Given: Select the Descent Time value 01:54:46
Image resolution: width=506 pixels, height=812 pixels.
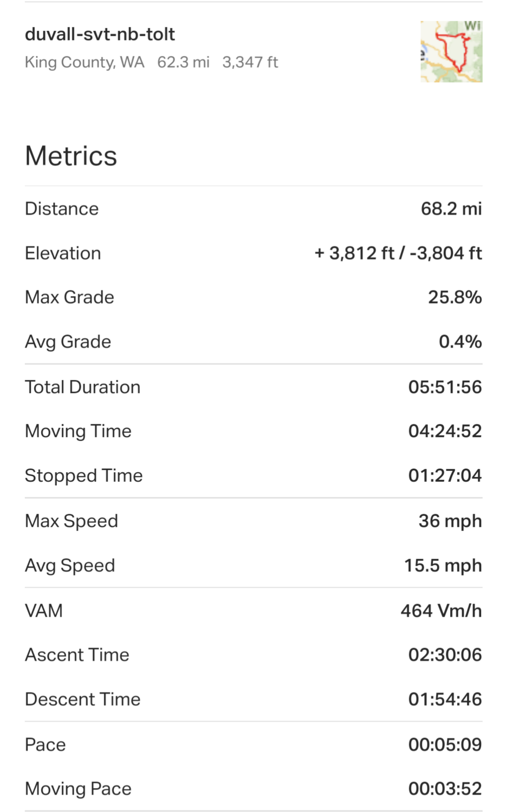Looking at the screenshot, I should coord(445,699).
